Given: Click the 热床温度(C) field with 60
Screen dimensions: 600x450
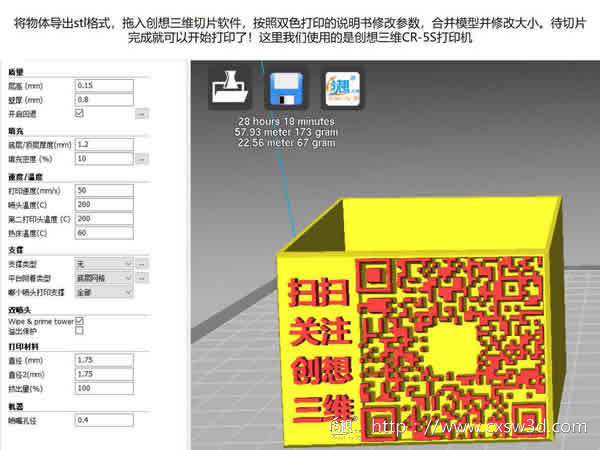Looking at the screenshot, I should pos(104,233).
